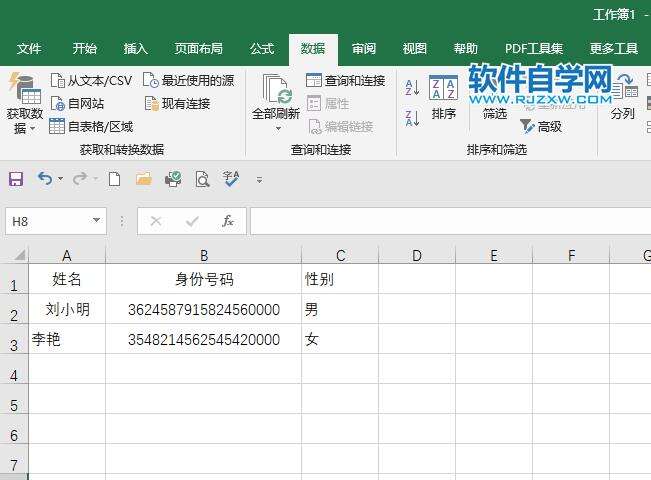
Task: Click the quick print icon
Action: point(173,179)
